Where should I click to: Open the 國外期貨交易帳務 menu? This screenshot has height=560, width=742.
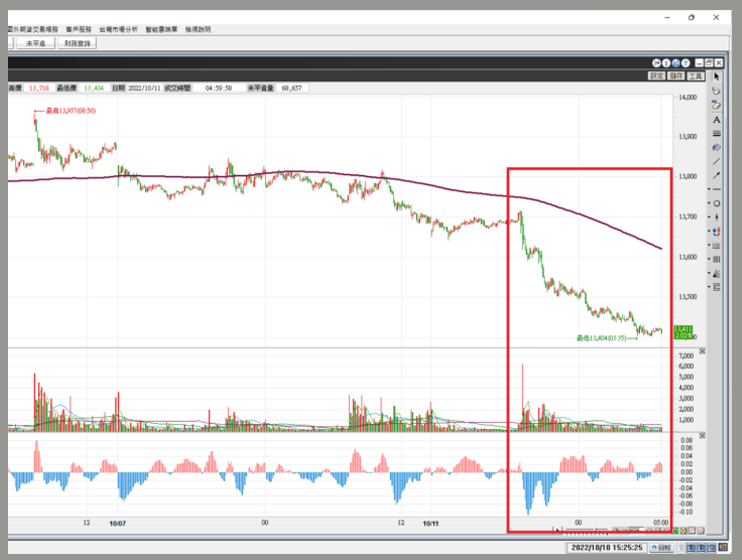(x=33, y=30)
